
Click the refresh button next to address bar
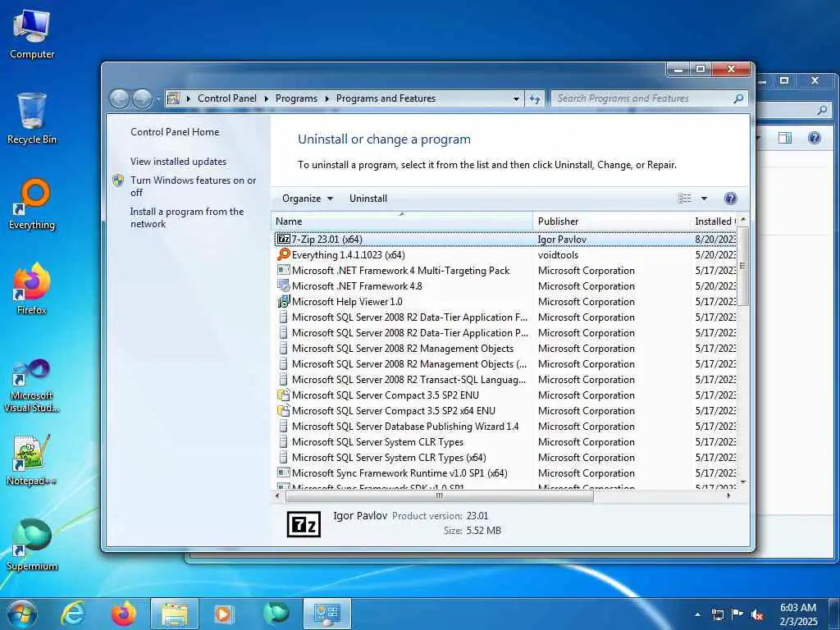[535, 98]
